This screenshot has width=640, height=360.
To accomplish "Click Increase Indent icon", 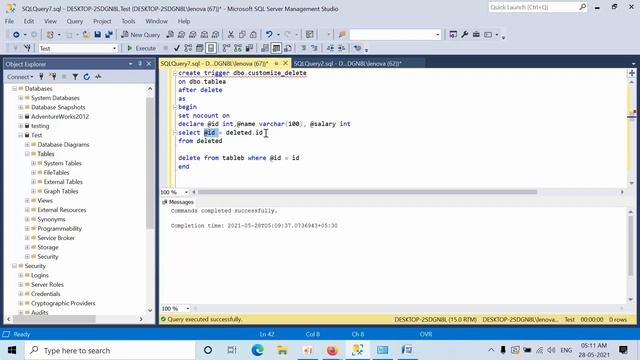I will (x=342, y=48).
